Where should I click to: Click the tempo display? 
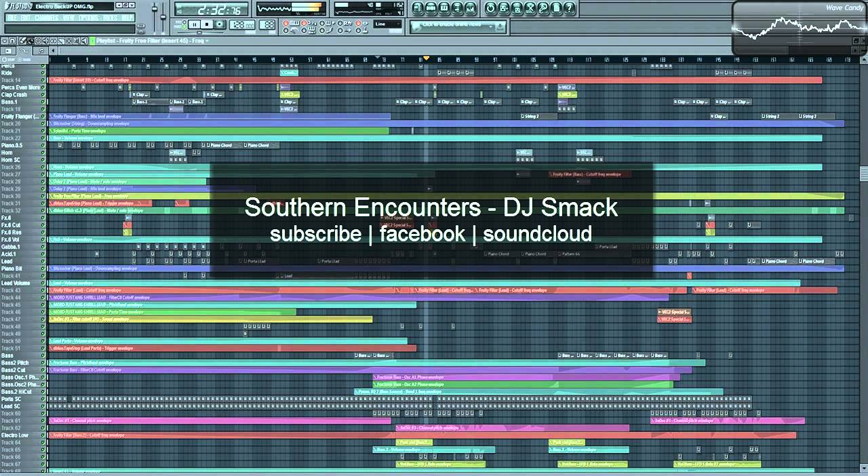pyautogui.click(x=242, y=24)
